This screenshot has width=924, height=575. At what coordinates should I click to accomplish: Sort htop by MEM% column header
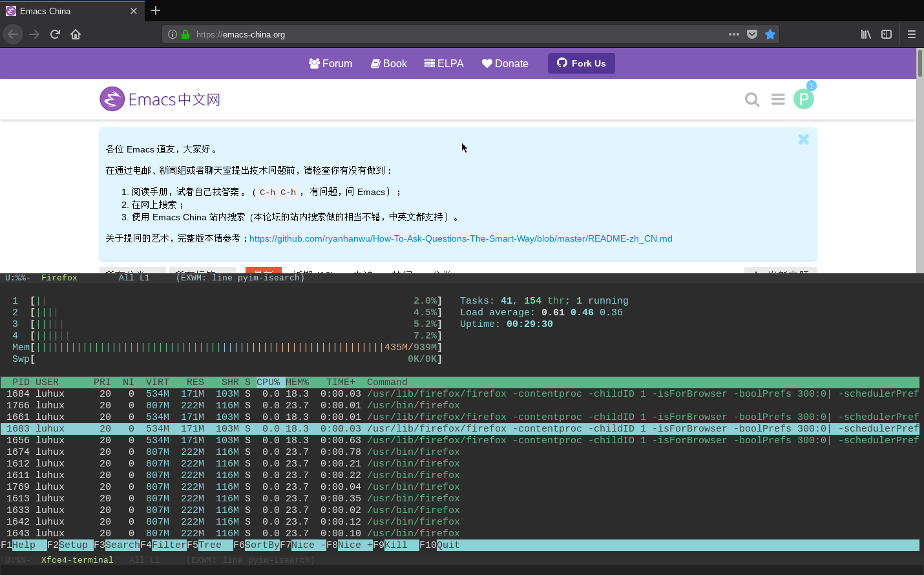[297, 382]
